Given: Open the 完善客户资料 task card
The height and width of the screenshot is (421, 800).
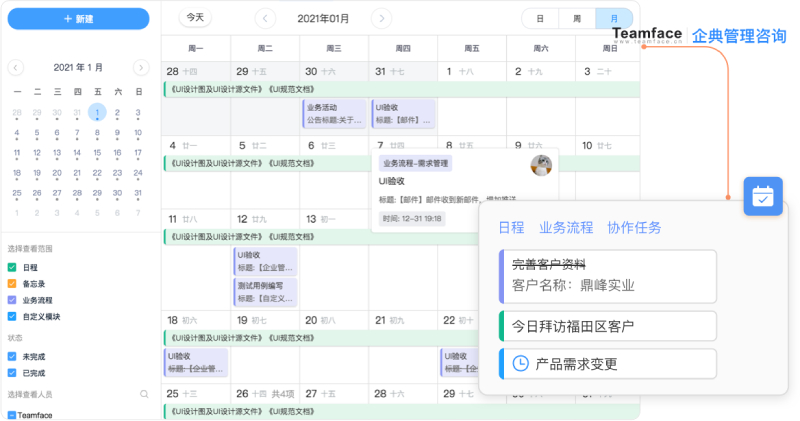Looking at the screenshot, I should (608, 276).
